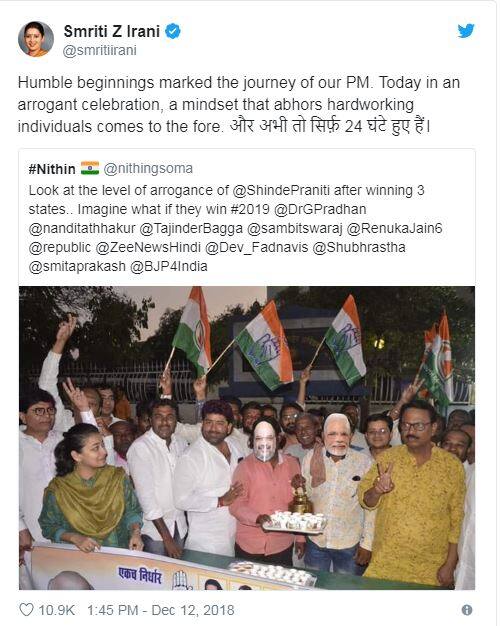Open the @smitaprakash mention

pos(77,267)
